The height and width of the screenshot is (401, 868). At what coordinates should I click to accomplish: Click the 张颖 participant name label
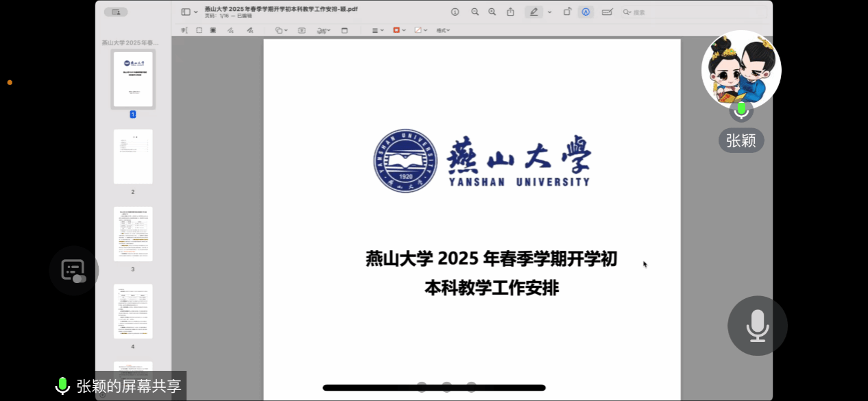[740, 141]
